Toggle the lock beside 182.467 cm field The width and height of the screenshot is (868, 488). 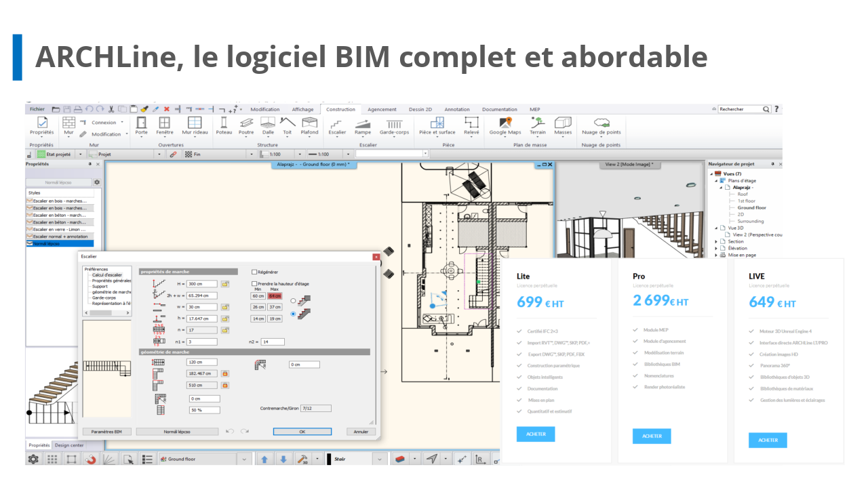click(225, 373)
